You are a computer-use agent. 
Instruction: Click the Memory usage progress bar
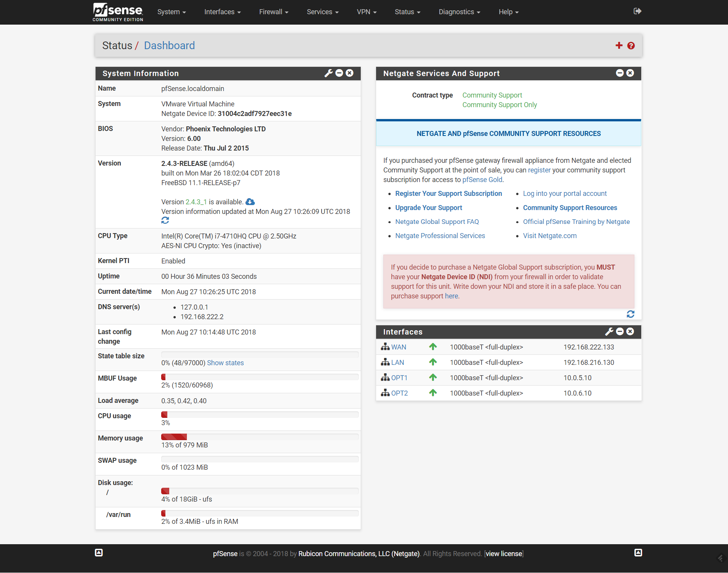pos(260,437)
